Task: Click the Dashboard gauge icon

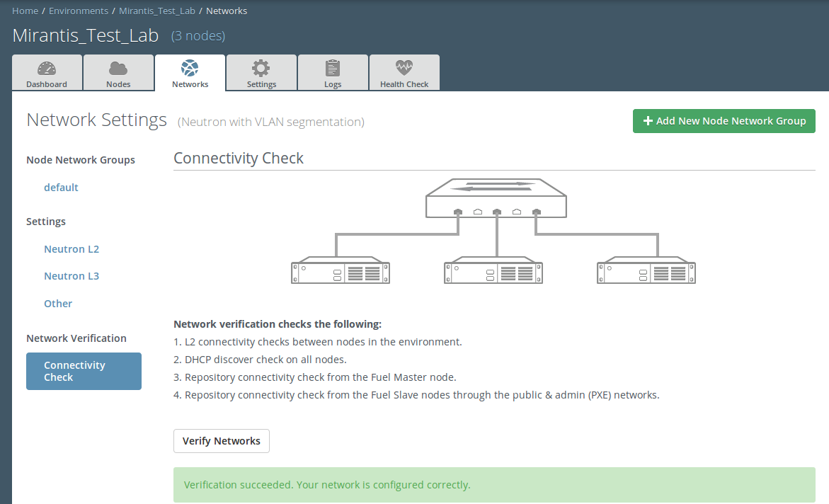Action: 47,69
